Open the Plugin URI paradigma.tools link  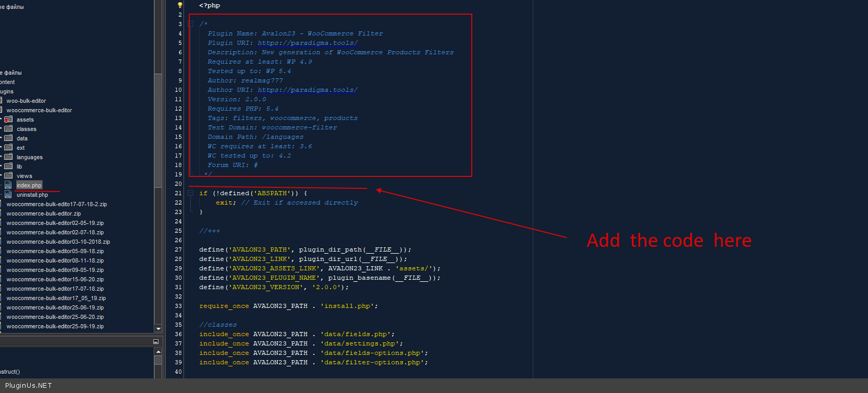(x=308, y=43)
